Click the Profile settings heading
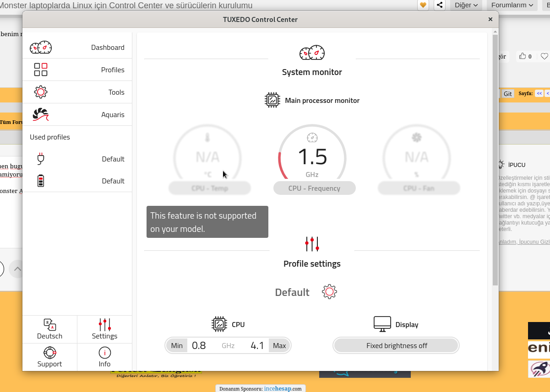Image resolution: width=550 pixels, height=392 pixels. 312,263
